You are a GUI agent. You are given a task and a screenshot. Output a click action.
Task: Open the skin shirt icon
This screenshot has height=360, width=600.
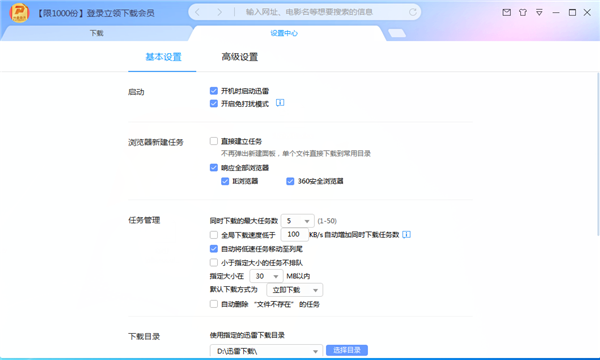523,13
